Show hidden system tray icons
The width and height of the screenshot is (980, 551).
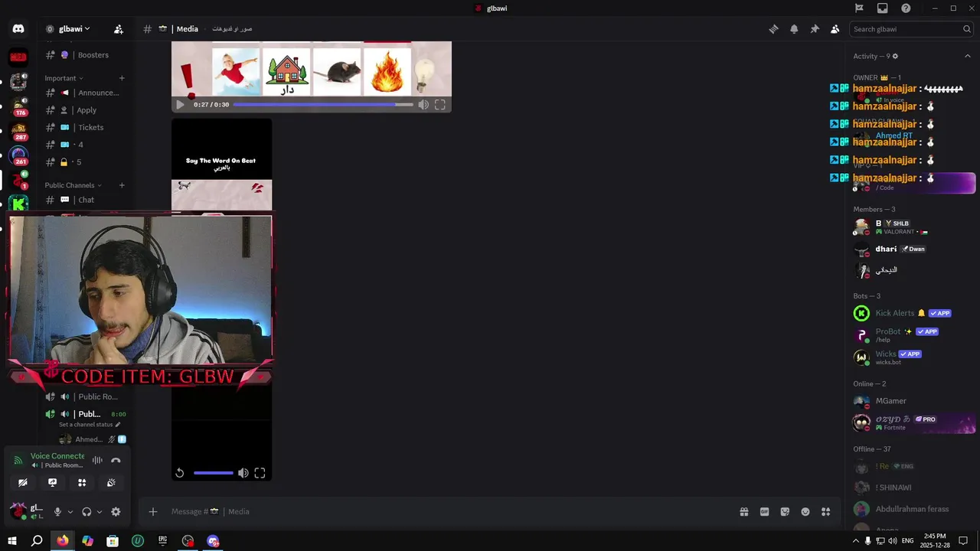click(855, 541)
